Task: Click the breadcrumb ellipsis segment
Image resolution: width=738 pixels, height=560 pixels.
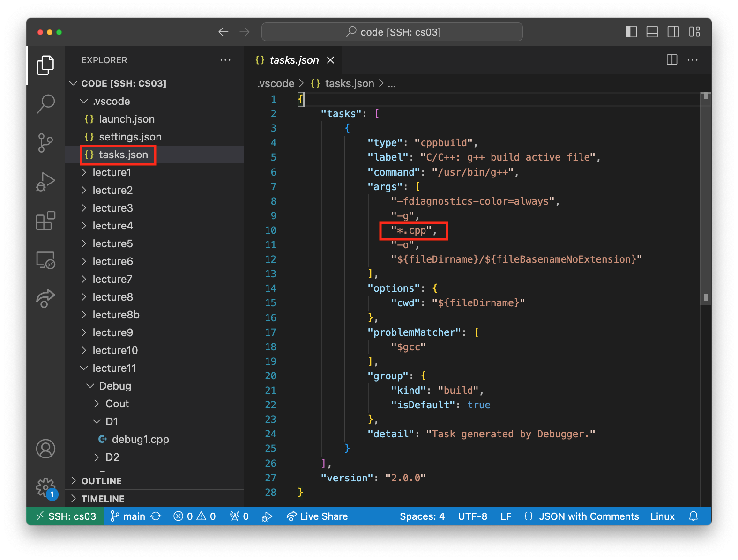Action: pyautogui.click(x=392, y=84)
